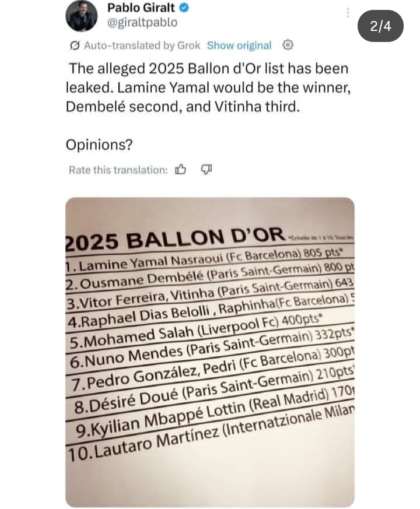The width and height of the screenshot is (420, 509).
Task: Tap the 2/4 image counter badge
Action: tap(380, 26)
